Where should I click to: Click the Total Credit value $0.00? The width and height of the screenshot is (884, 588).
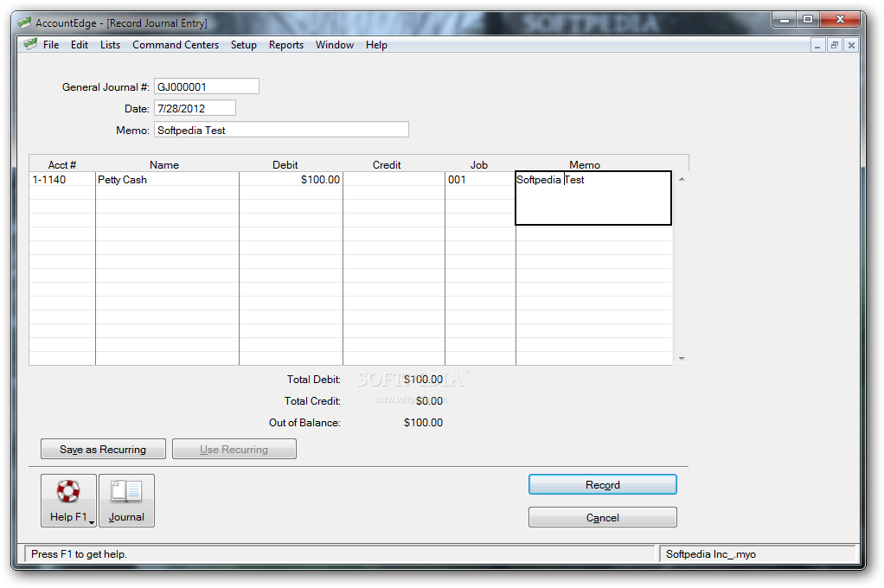[429, 401]
